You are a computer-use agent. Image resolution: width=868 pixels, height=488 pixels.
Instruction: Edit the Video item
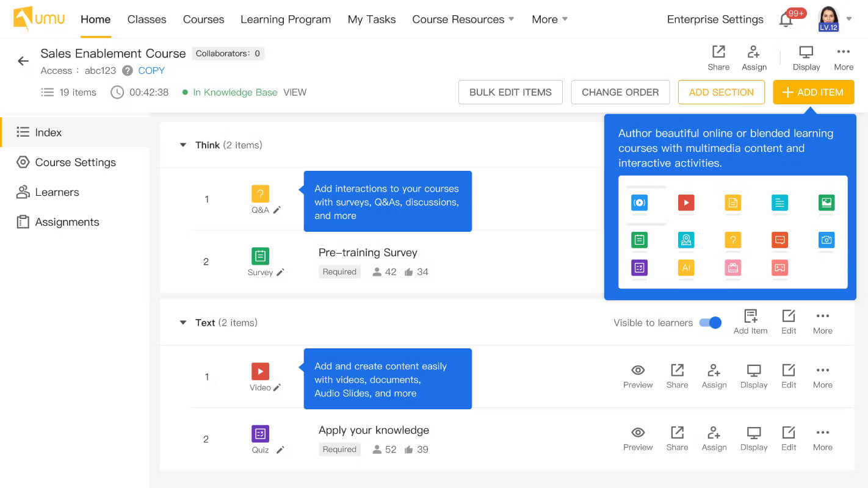[x=789, y=376]
